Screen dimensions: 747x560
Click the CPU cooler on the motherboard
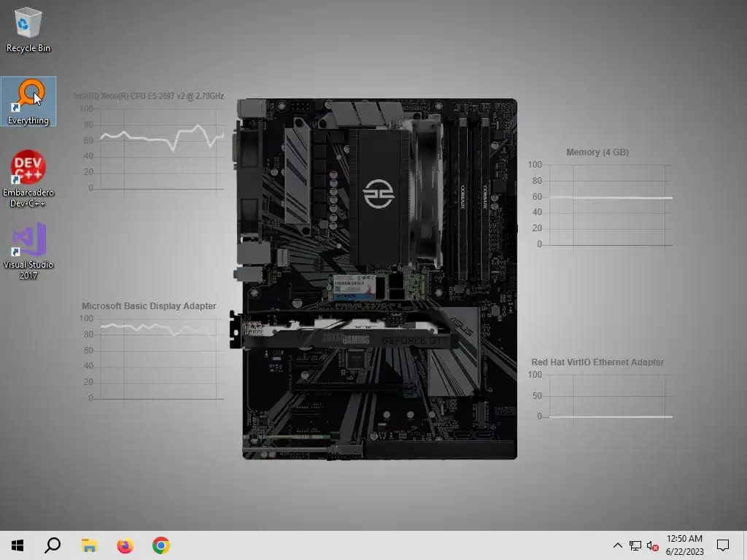395,194
